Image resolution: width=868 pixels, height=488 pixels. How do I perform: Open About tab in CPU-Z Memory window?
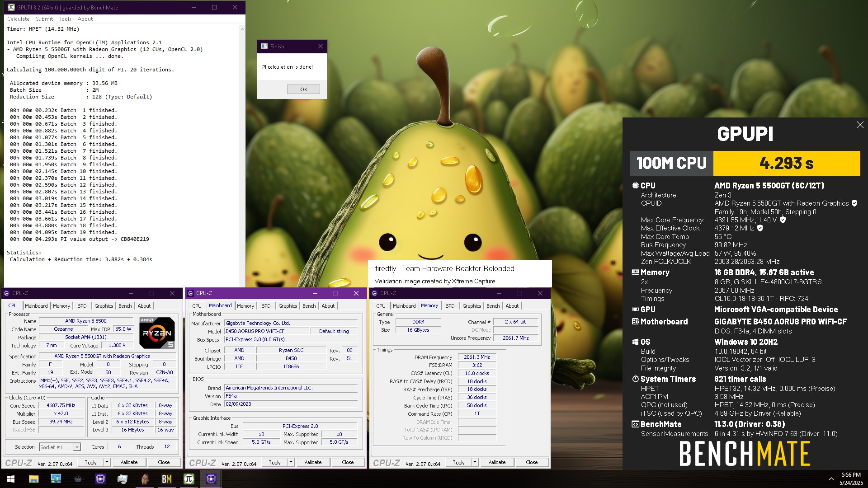[x=512, y=306]
